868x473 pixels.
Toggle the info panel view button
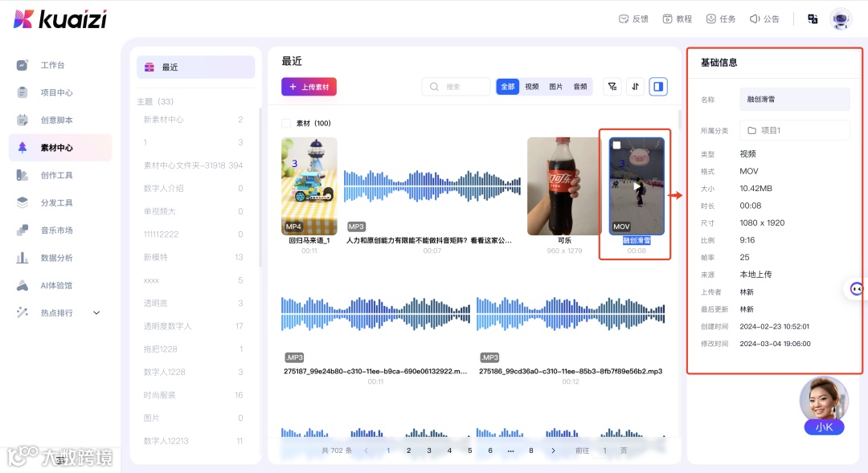(658, 86)
